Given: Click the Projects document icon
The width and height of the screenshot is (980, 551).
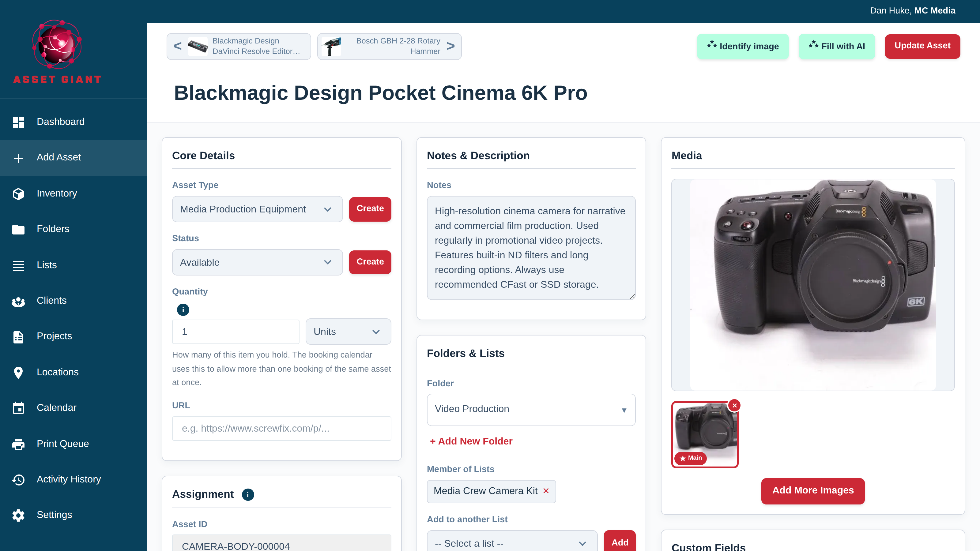Looking at the screenshot, I should coord(18,337).
